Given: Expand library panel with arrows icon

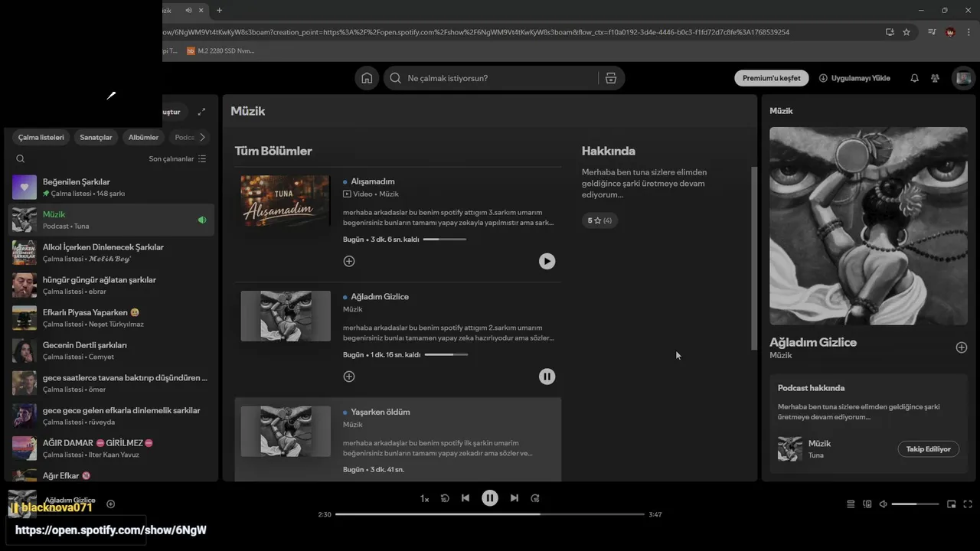Looking at the screenshot, I should point(201,112).
